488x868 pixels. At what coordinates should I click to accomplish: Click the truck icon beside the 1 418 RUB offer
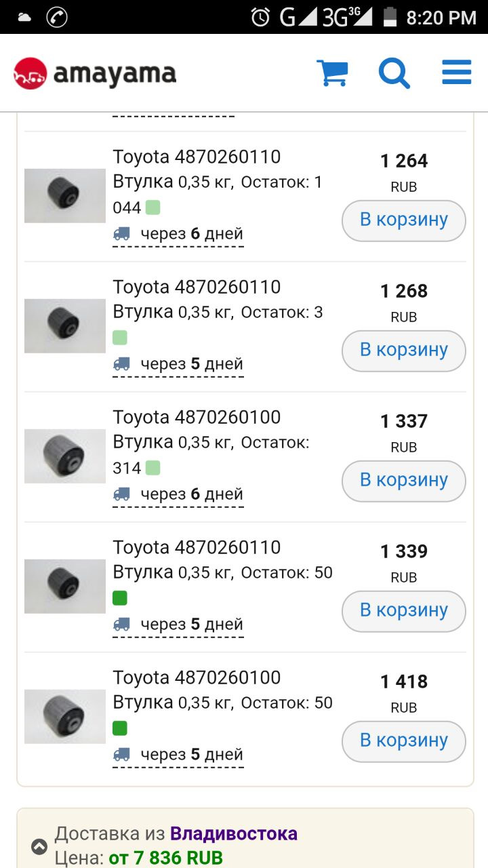point(123,753)
